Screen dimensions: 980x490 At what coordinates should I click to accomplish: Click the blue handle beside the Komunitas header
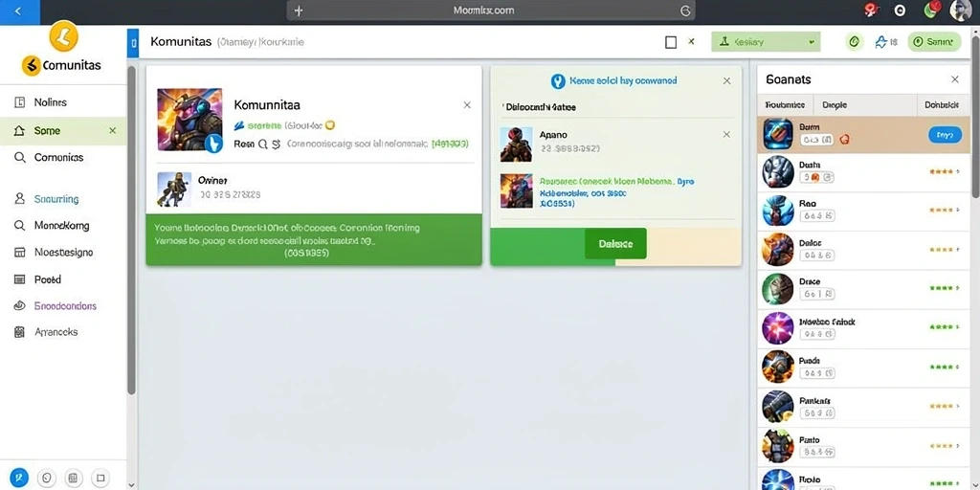click(132, 44)
